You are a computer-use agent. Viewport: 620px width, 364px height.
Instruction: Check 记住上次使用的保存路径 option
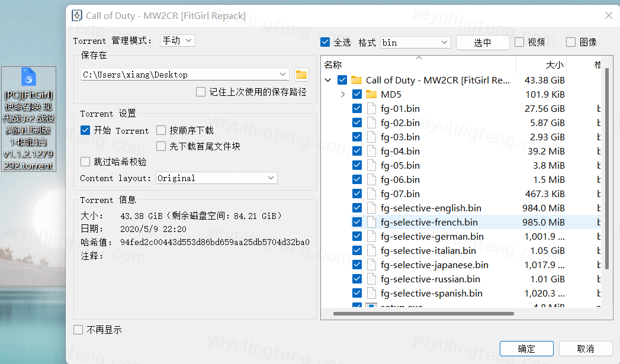(x=201, y=92)
